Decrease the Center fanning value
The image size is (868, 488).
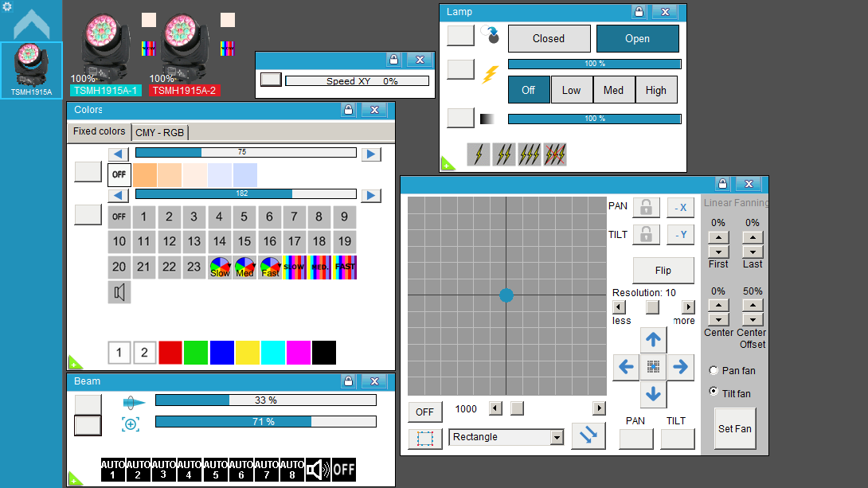click(718, 320)
